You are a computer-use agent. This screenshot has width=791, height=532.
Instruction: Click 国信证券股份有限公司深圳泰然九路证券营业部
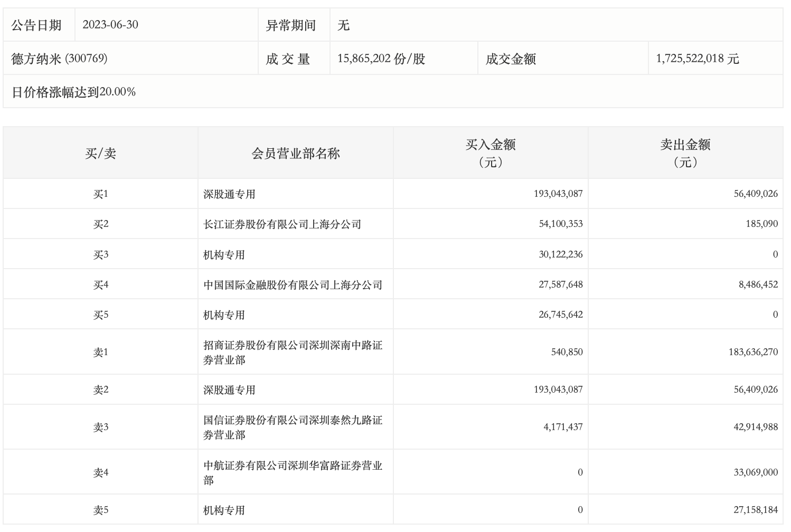click(x=293, y=427)
